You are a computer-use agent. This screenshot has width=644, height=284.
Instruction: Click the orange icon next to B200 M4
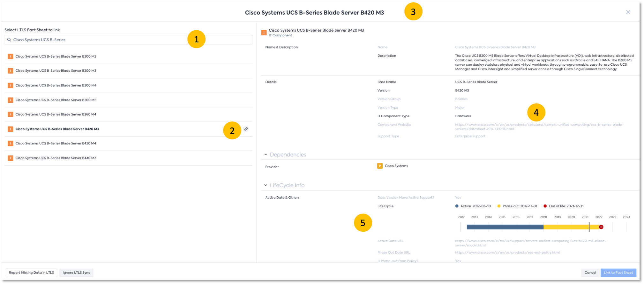(11, 85)
